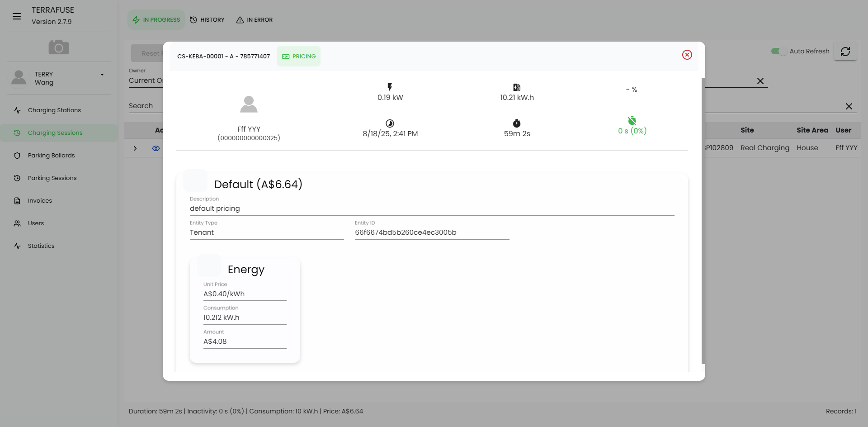
Task: Open the Invoices section
Action: point(40,200)
